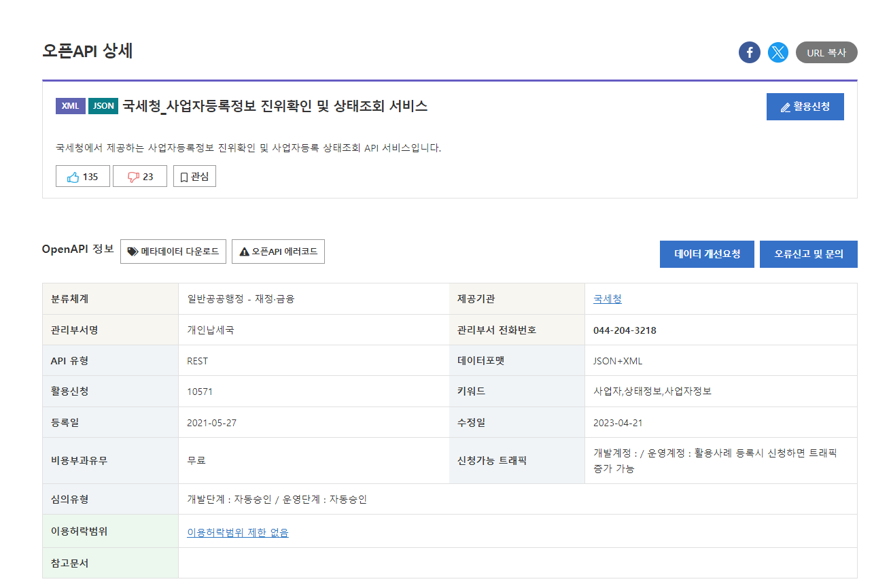Click 데이터 개선요청 button
891x588 pixels.
click(x=707, y=254)
